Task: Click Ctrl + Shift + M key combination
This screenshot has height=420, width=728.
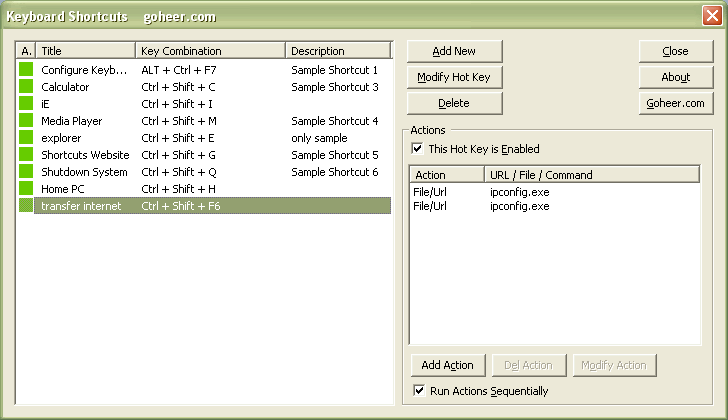Action: click(179, 121)
